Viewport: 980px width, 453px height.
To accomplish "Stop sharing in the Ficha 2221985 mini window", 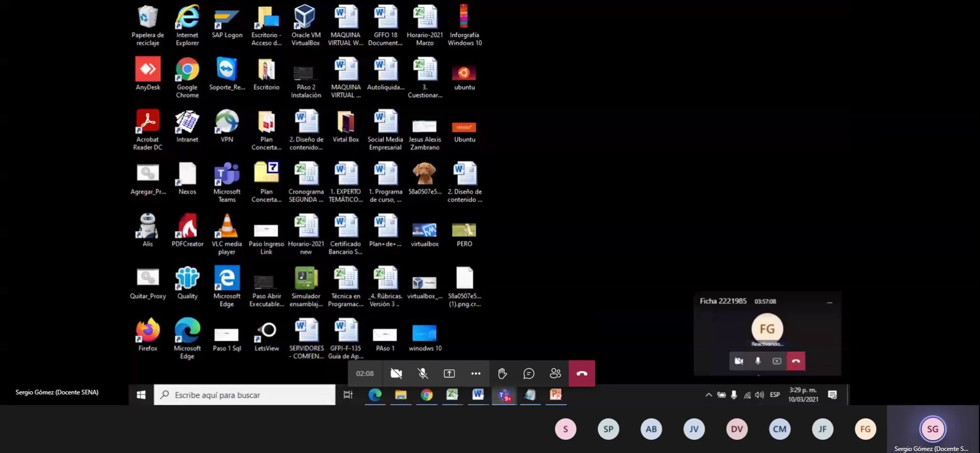I will pos(777,361).
